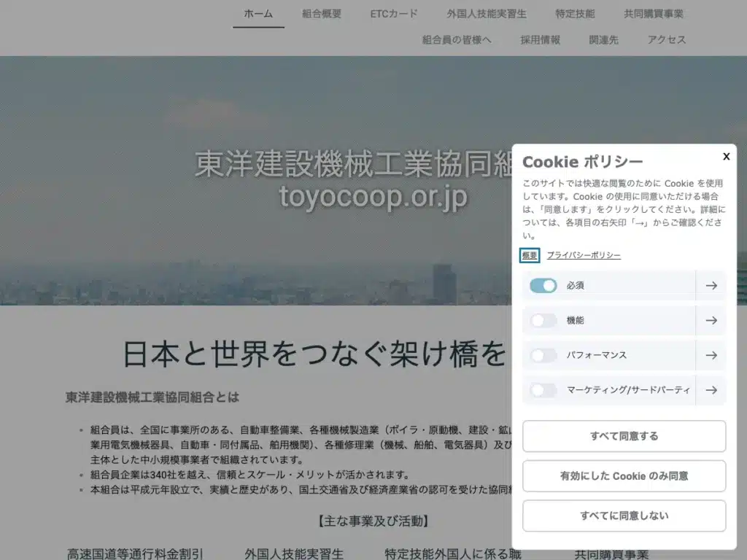Image resolution: width=747 pixels, height=560 pixels.
Task: Enable the 機能 cookie switch
Action: (x=543, y=321)
